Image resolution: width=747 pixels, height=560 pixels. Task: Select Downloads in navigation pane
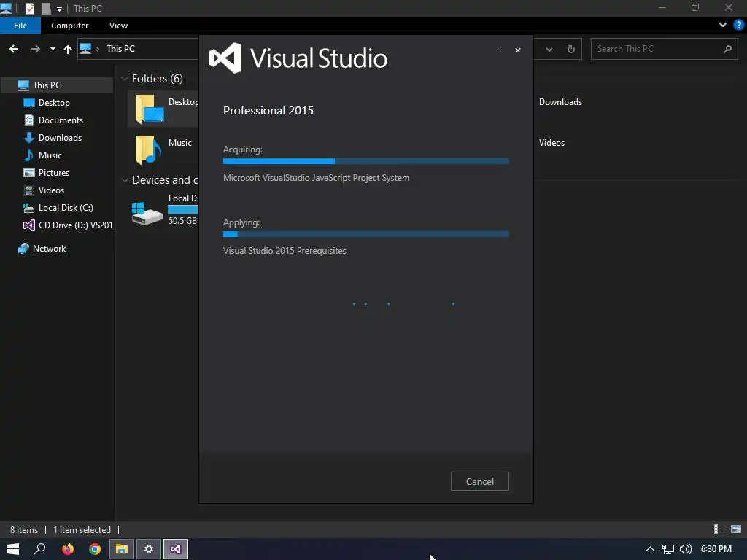click(x=60, y=138)
